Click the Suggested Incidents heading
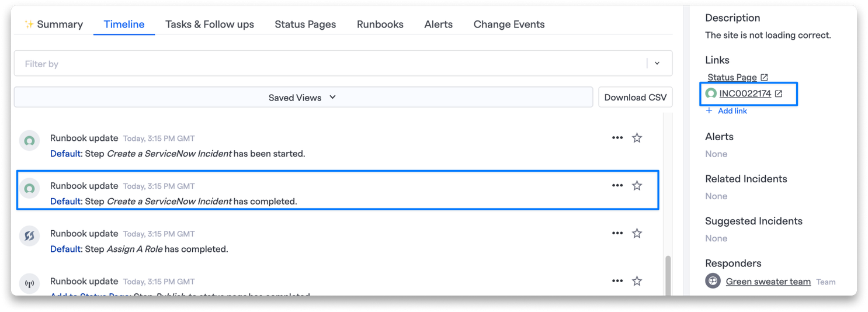 [x=754, y=221]
